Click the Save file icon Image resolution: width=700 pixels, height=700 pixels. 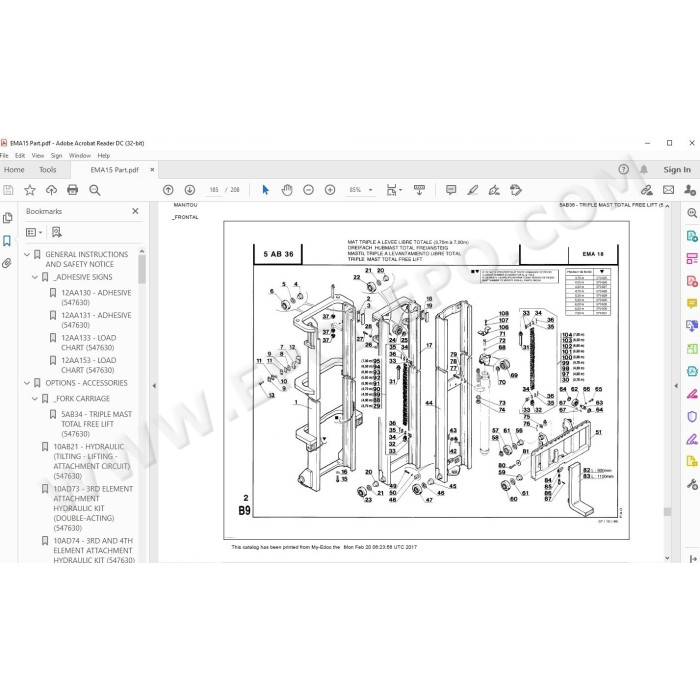coord(8,190)
